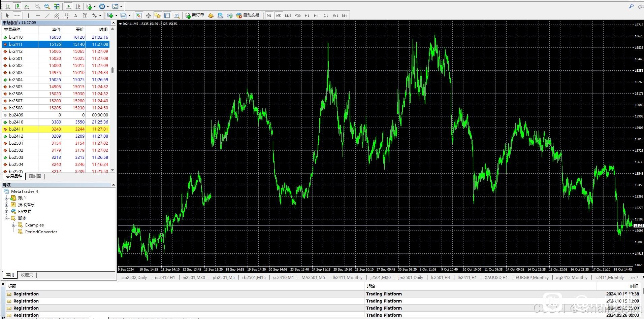Open dropdown arrow next to indicators icon
644x319 pixels.
point(95,6)
